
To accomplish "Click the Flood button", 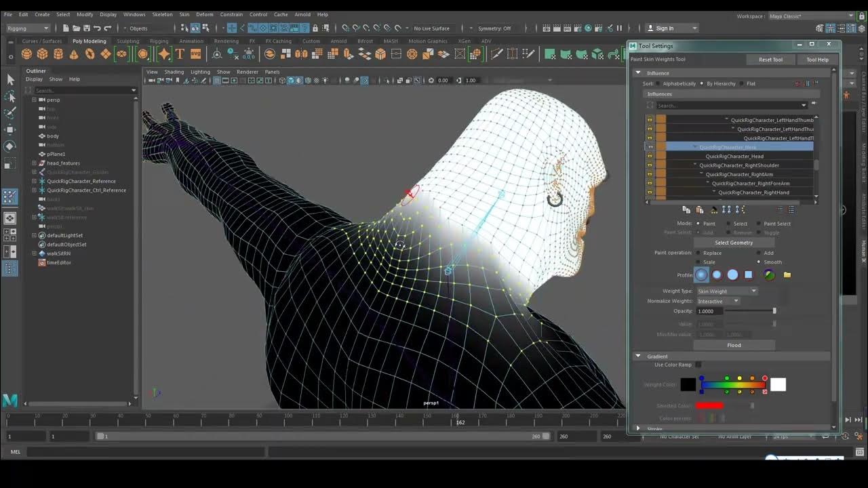I will [x=734, y=346].
